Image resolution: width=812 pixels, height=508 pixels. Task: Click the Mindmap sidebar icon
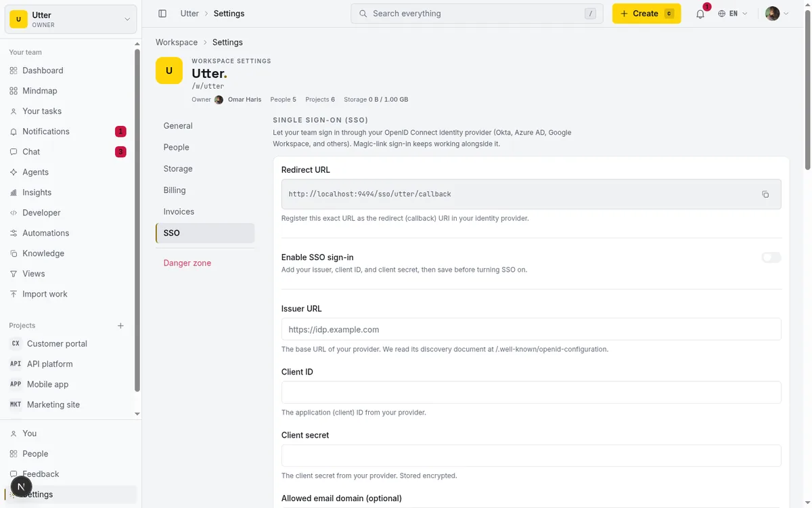tap(14, 91)
